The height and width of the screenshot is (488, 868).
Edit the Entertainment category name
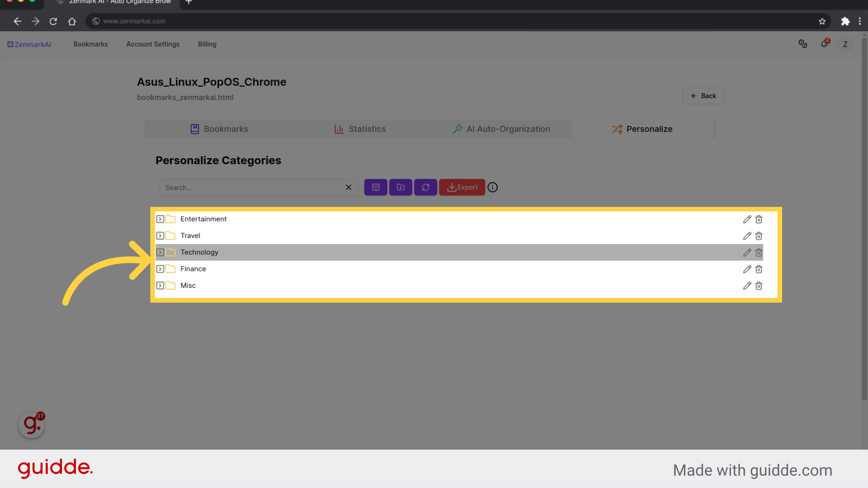pyautogui.click(x=747, y=219)
